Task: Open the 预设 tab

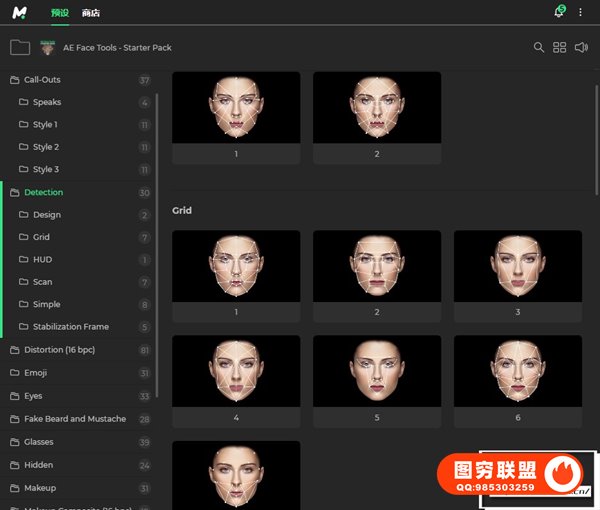Action: point(59,13)
